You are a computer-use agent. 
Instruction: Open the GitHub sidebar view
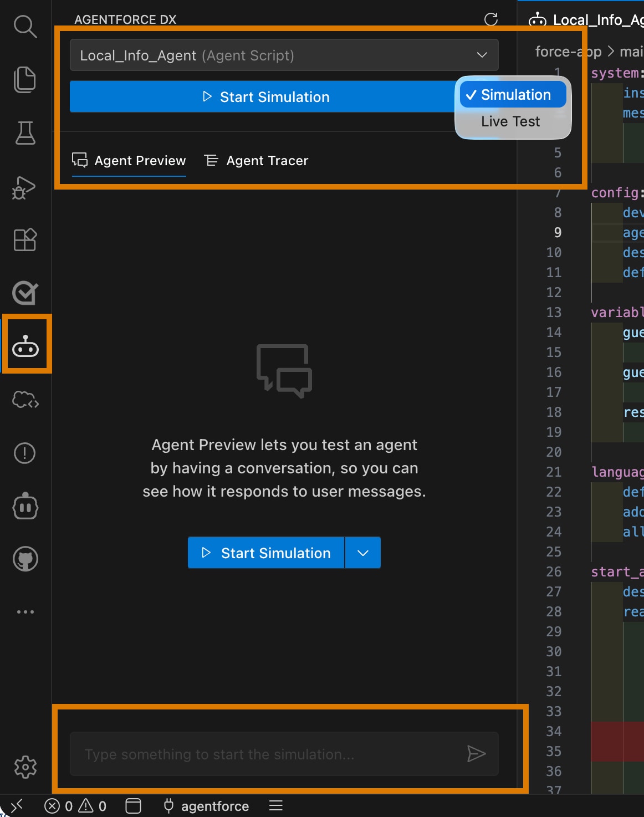point(25,559)
